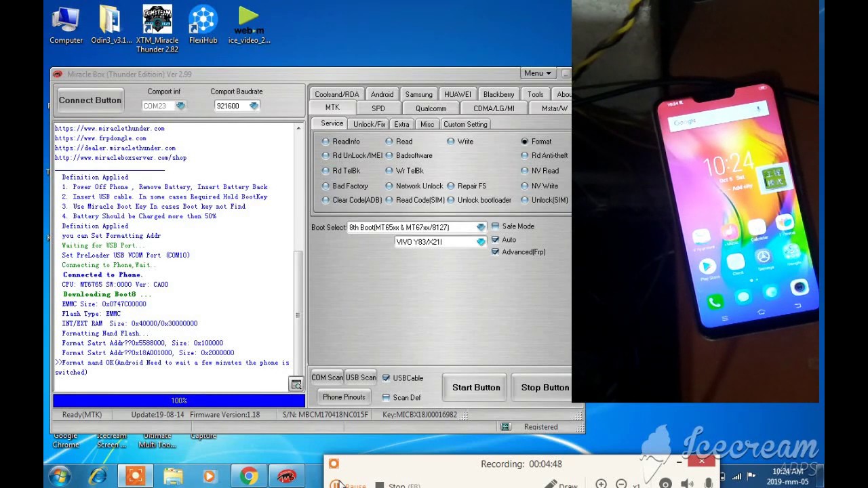Switch to the SPD tab

[378, 108]
